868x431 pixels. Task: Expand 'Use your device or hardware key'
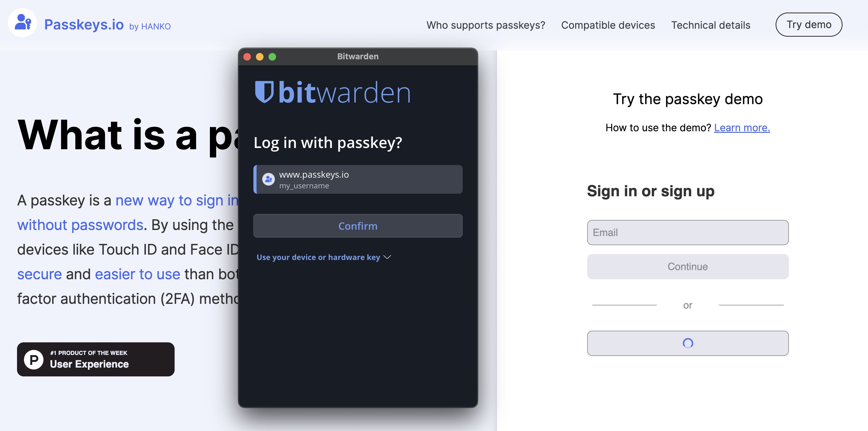324,257
